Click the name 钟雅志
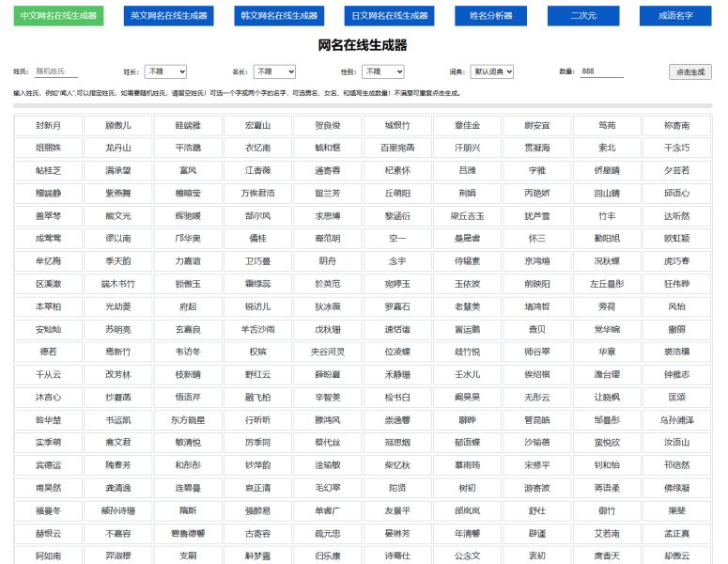Image resolution: width=728 pixels, height=564 pixels. point(677,374)
